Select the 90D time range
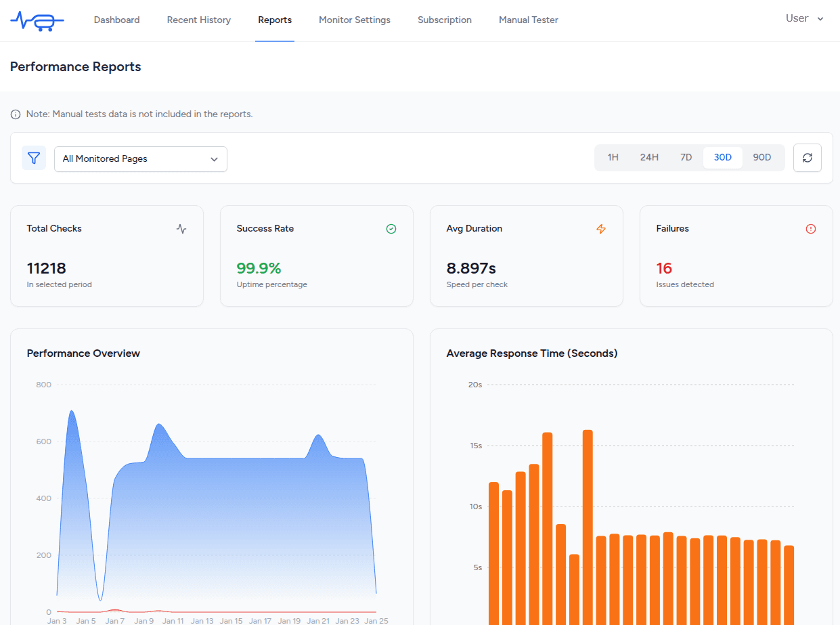 pos(761,158)
